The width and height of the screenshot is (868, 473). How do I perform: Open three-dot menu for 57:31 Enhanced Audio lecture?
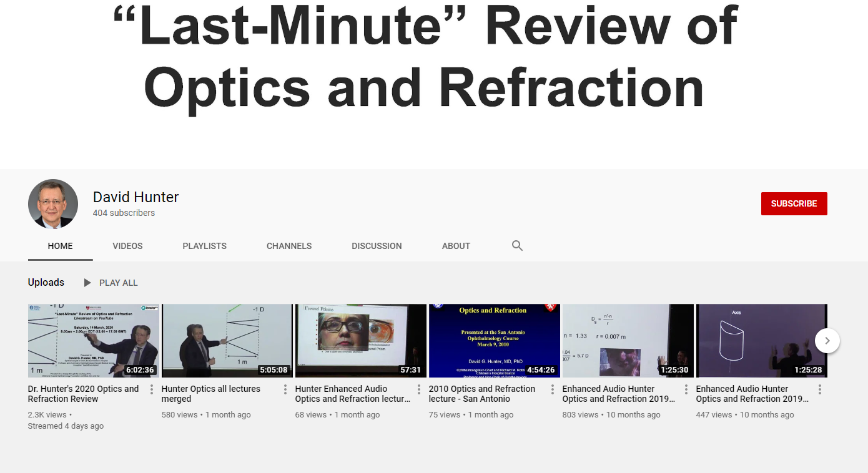click(419, 389)
